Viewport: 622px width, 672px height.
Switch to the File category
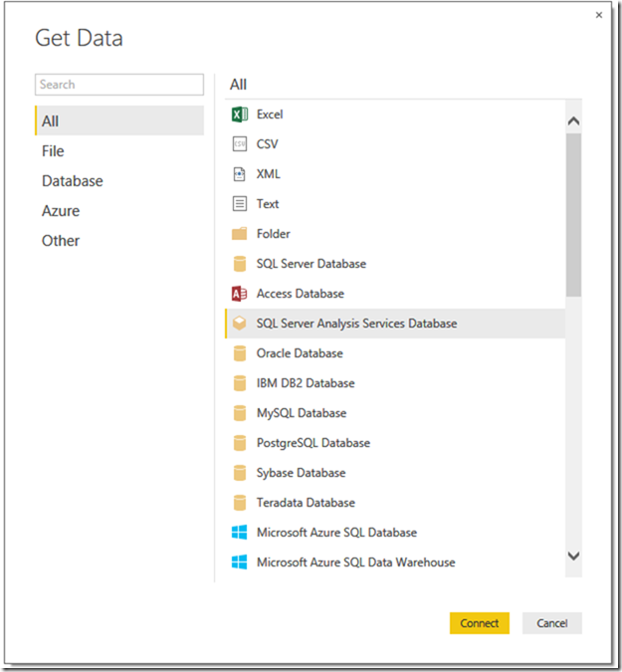pos(119,151)
